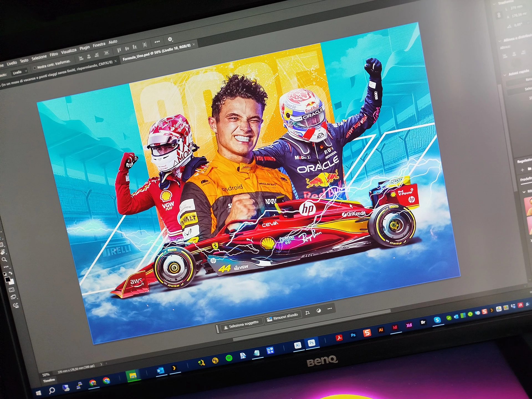532x399 pixels.
Task: Open Spotify from the Windows taskbar
Action: click(229, 358)
